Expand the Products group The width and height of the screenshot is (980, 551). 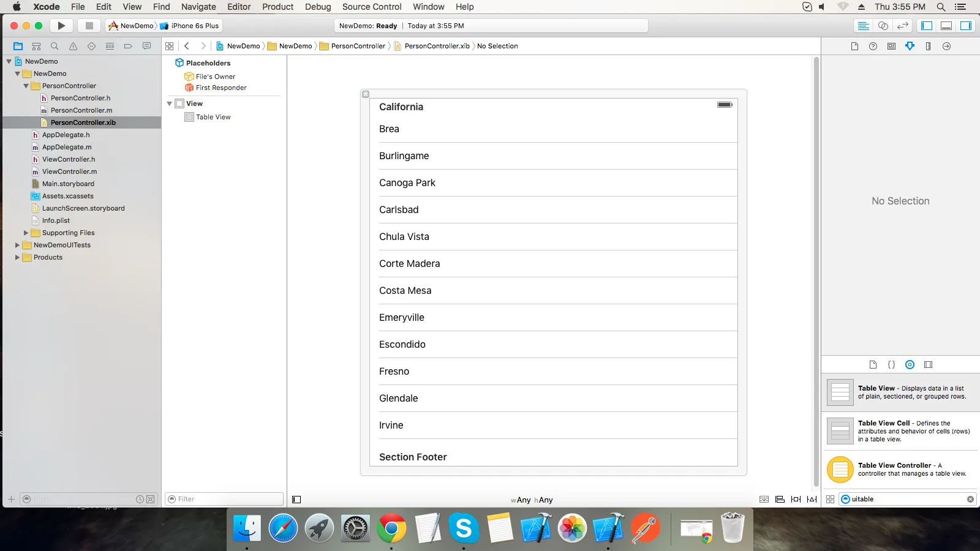point(18,257)
